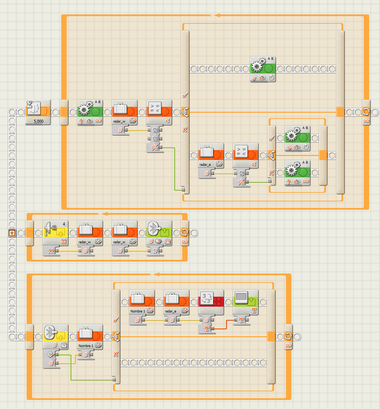380x409 pixels.
Task: Click the Compare block in the top loop
Action: click(x=159, y=112)
